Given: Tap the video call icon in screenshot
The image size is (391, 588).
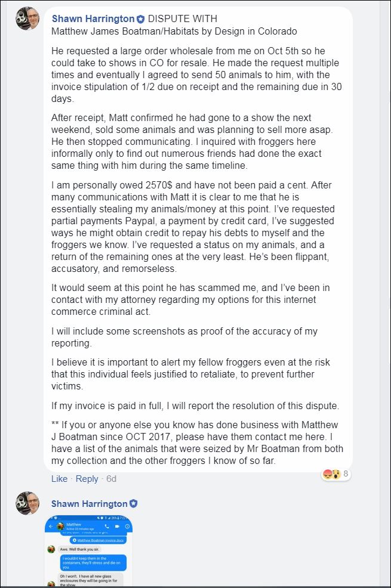Looking at the screenshot, I should [x=117, y=527].
